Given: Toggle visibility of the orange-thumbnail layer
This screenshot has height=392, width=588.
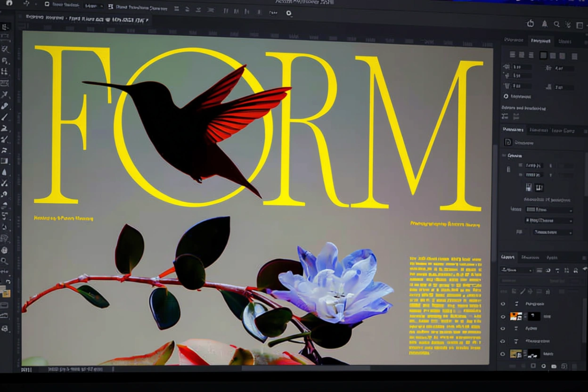Looking at the screenshot, I should (x=503, y=316).
